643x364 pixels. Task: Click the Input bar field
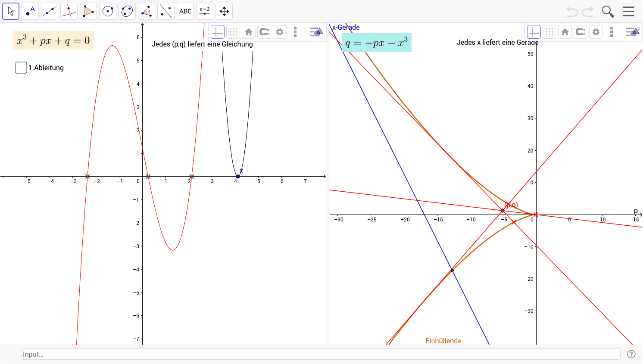321,354
